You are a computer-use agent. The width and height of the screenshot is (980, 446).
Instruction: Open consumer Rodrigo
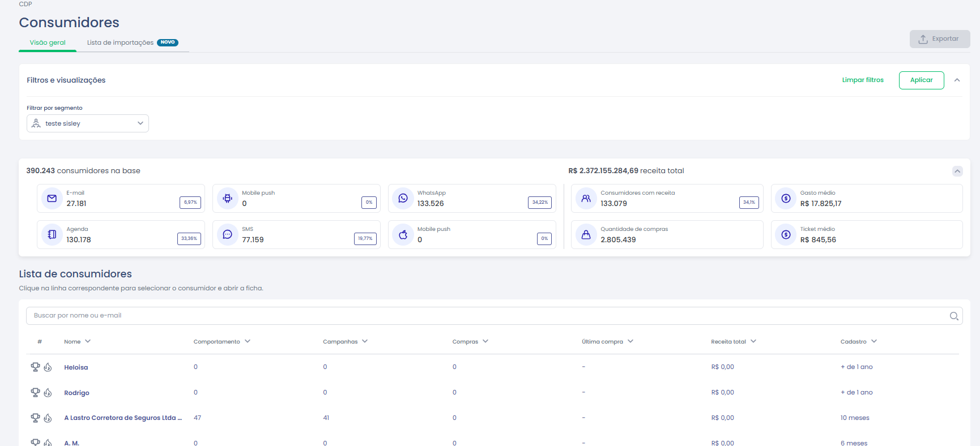[77, 393]
